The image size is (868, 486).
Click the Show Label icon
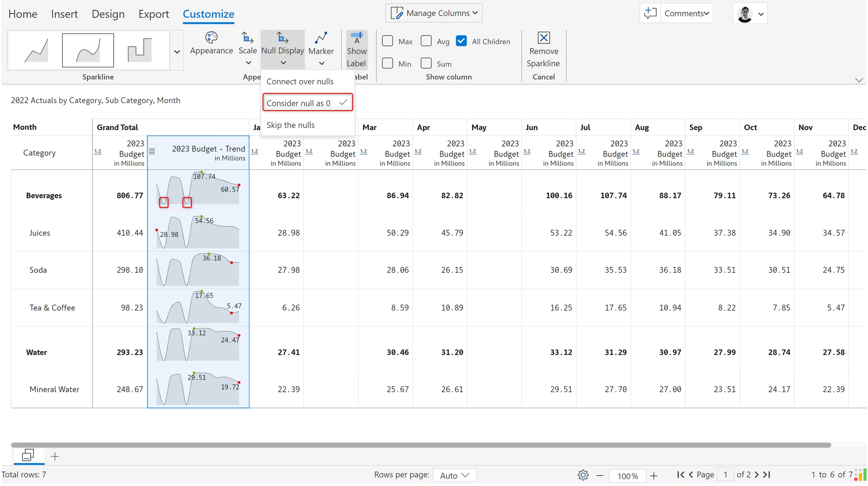point(356,38)
